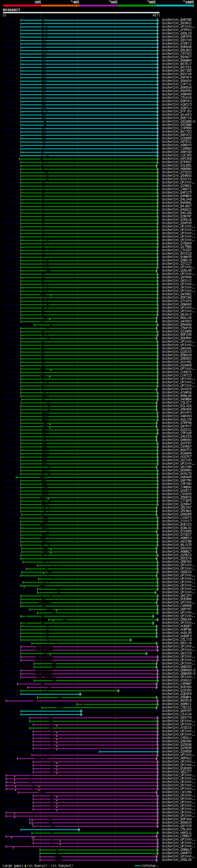Select hit UniRef100_C0PM88
Viewport: 197px width, 868px height.
point(177,128)
